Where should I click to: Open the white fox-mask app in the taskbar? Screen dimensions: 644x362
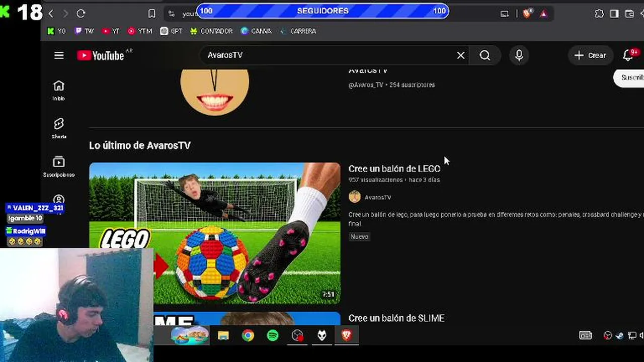(322, 335)
